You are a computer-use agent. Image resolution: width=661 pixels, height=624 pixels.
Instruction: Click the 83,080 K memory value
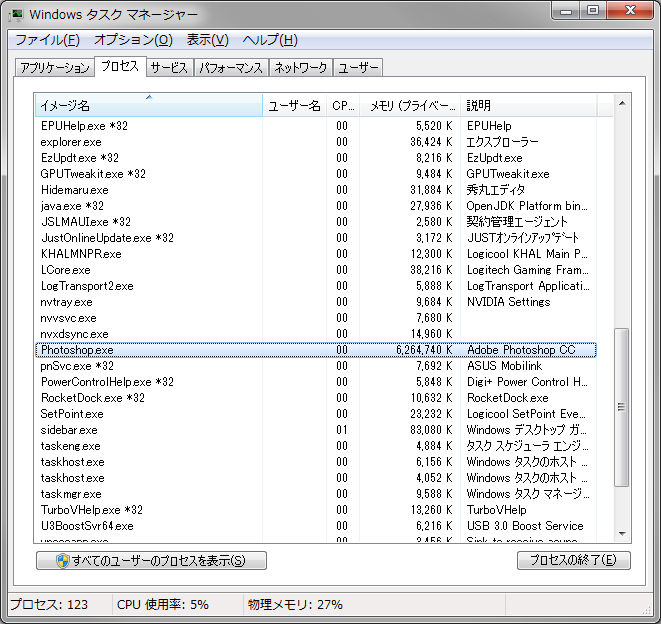431,430
